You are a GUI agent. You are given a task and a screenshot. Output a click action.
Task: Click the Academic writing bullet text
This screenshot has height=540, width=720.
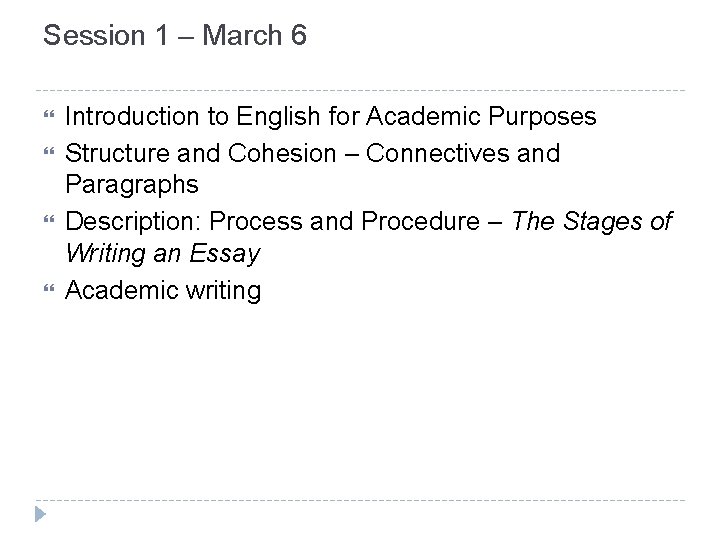[162, 290]
